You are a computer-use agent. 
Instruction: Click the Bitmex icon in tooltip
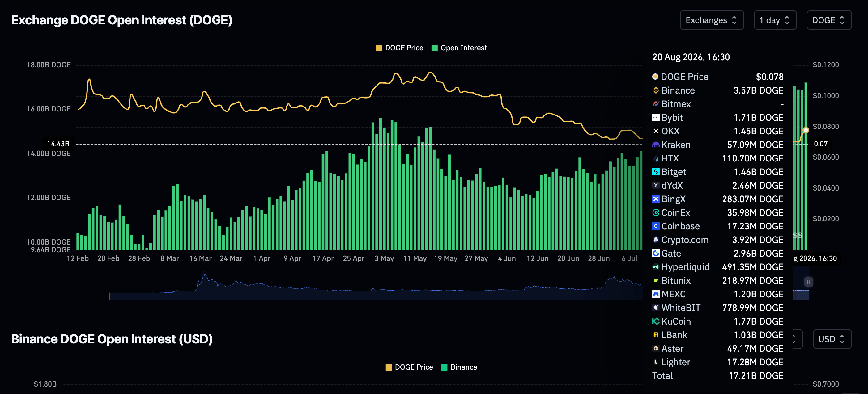click(656, 104)
